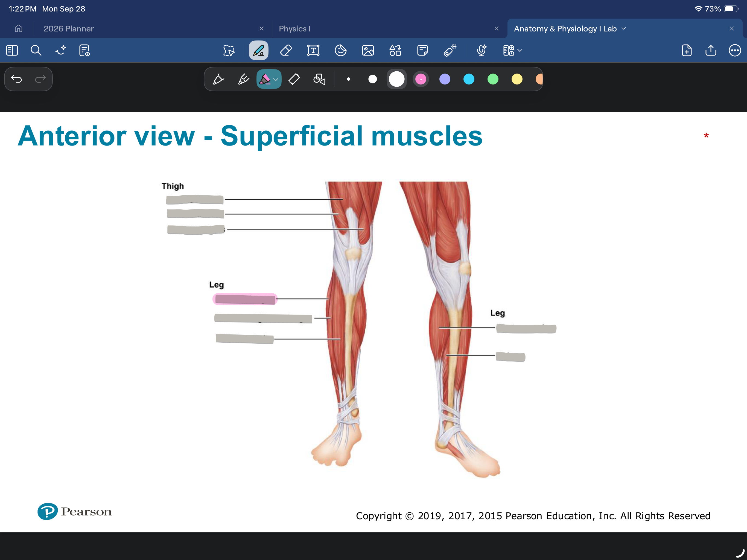This screenshot has height=560, width=747.
Task: Select the ruler tape tool
Action: point(294,79)
